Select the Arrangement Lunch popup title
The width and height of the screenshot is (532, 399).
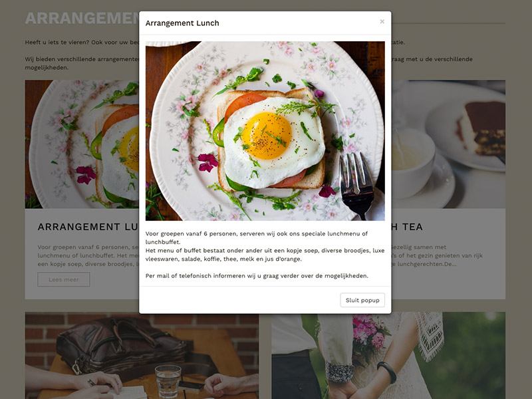182,23
